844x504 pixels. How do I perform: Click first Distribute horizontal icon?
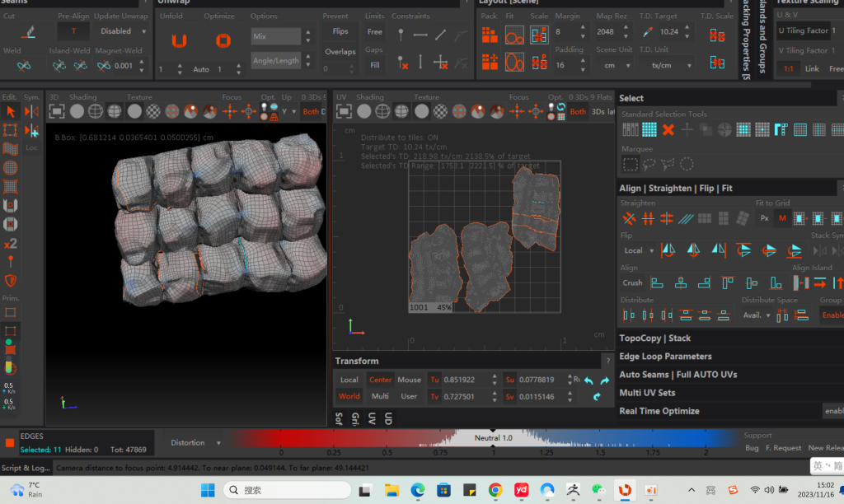(629, 315)
